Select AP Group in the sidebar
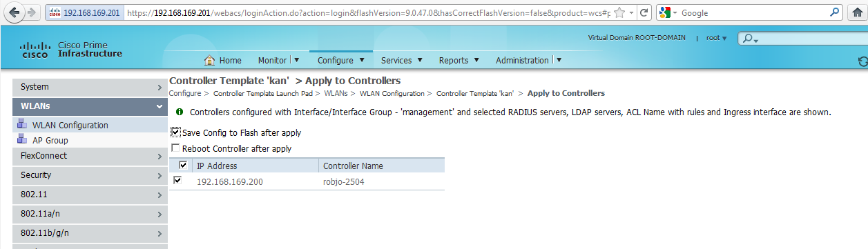Viewport: 868px width, 249px height. coord(50,141)
